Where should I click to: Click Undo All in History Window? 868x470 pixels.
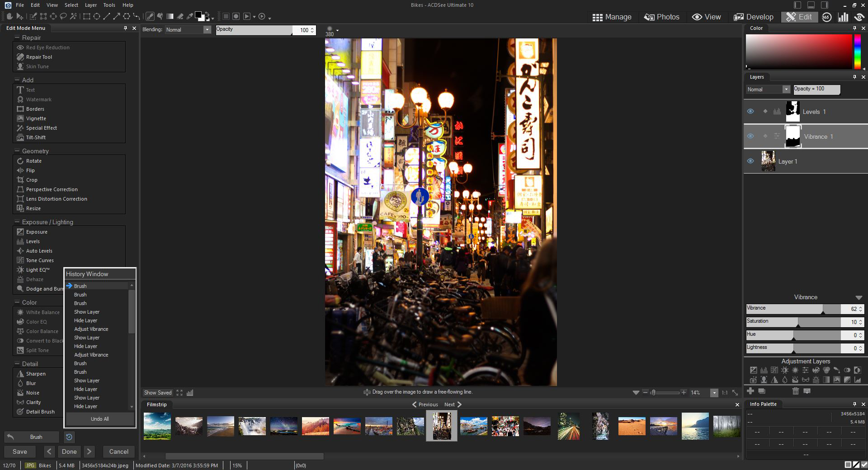pyautogui.click(x=99, y=419)
